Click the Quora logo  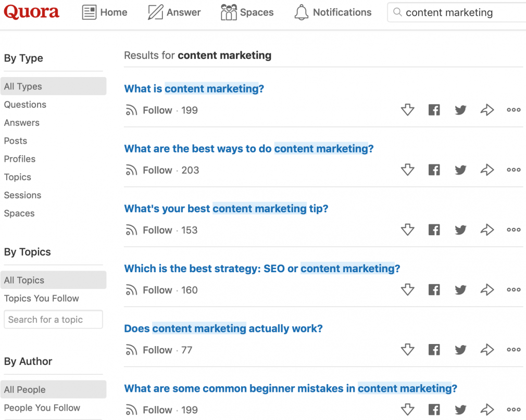coord(32,12)
